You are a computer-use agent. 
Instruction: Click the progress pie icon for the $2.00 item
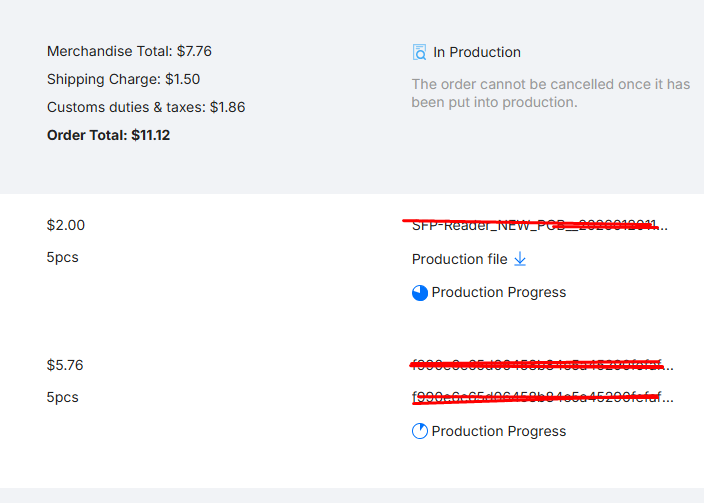tap(420, 293)
